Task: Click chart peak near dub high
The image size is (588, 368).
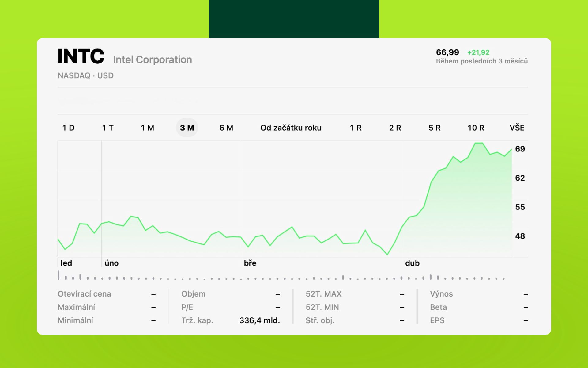Action: [479, 143]
